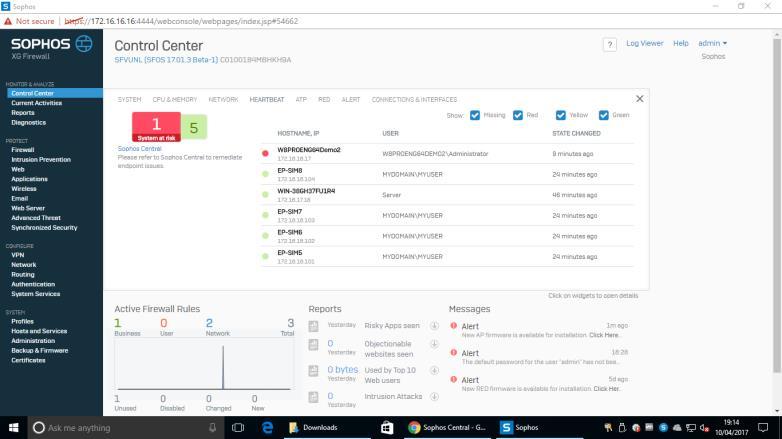782x439 pixels.
Task: Click alert icon for default password message
Action: (x=453, y=352)
